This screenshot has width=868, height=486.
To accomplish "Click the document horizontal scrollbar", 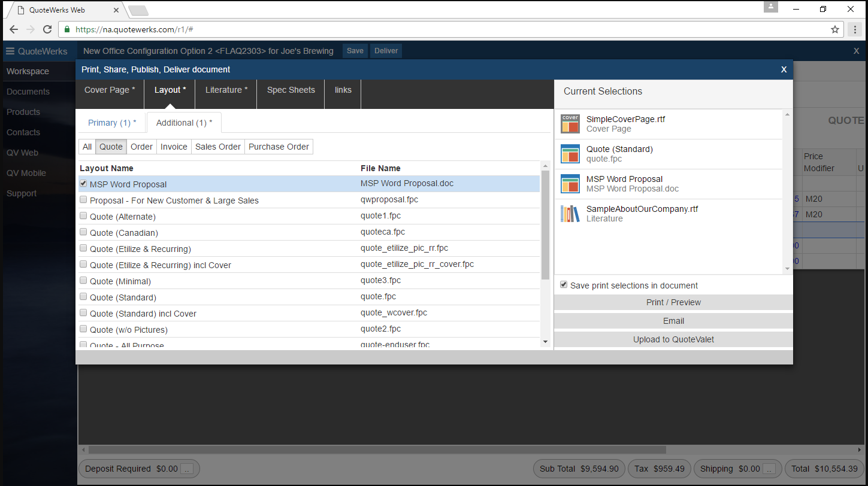I will pyautogui.click(x=377, y=449).
